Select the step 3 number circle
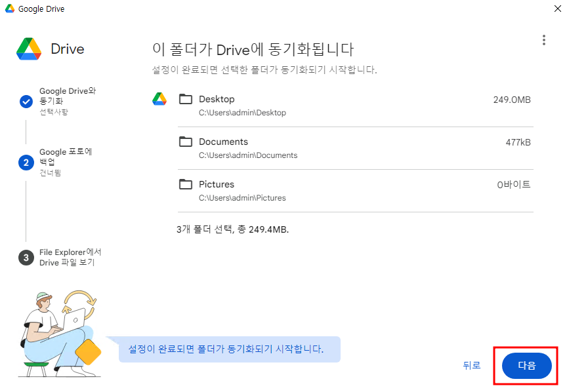Screen dimensions: 567x392 26,258
